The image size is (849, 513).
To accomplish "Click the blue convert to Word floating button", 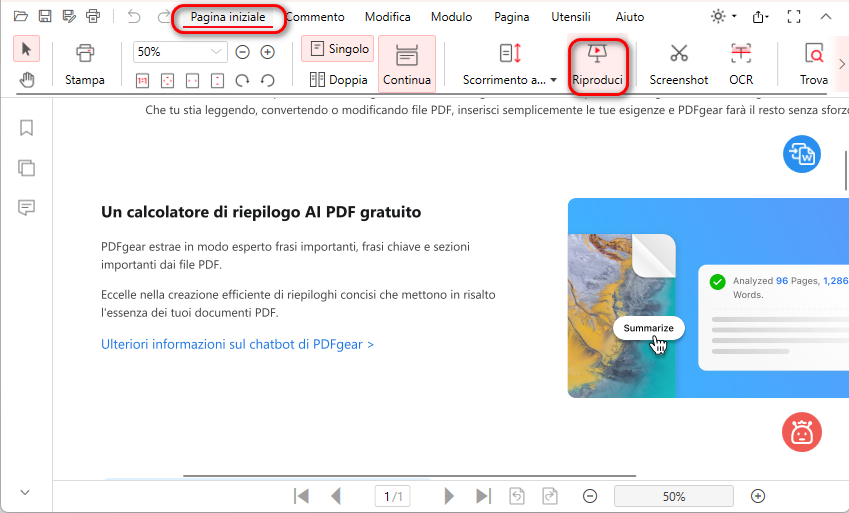I will 802,154.
